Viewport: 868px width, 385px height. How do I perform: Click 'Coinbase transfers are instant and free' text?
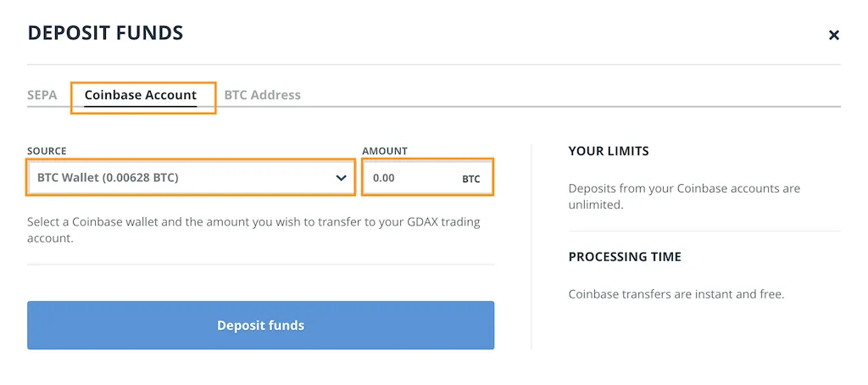pos(676,294)
